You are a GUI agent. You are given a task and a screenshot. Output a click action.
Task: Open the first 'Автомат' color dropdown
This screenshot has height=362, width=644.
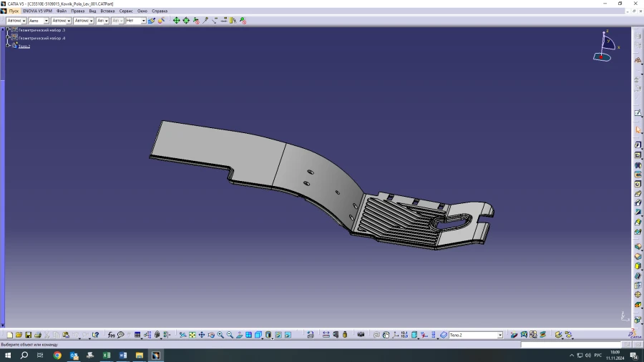pyautogui.click(x=23, y=21)
